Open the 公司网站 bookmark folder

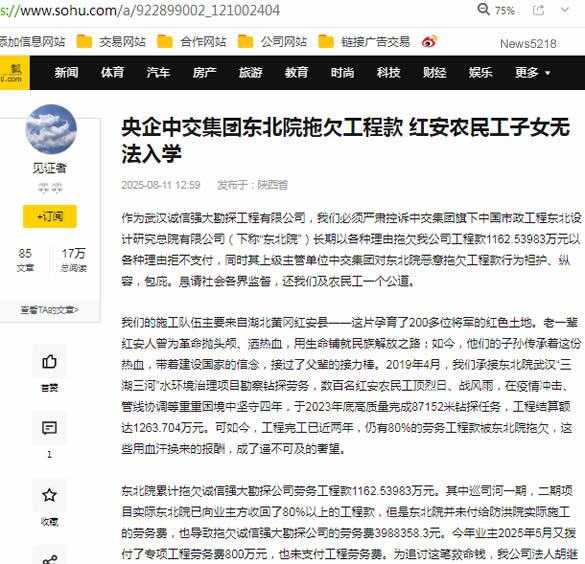[272, 41]
